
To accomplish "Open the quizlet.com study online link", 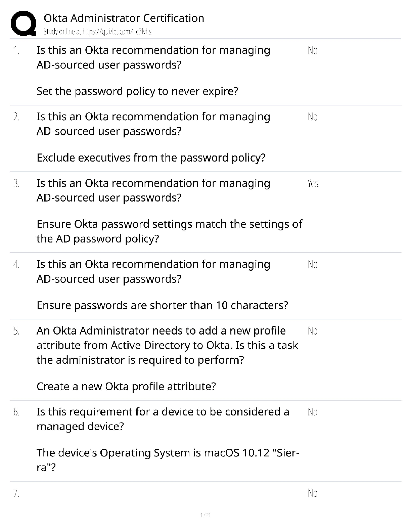I will 97,32.
